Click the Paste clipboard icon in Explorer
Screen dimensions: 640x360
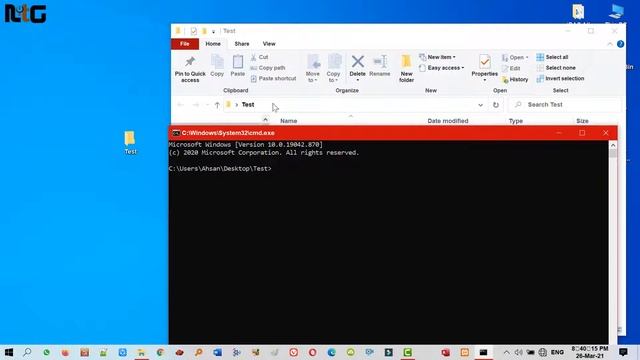pos(238,62)
